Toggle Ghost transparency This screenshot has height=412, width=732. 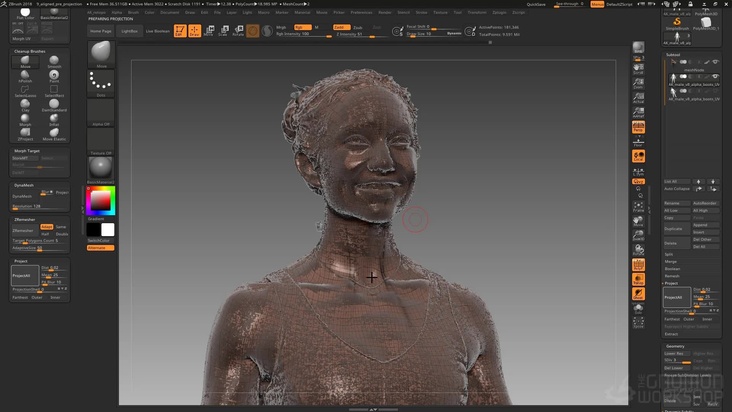[x=638, y=294]
